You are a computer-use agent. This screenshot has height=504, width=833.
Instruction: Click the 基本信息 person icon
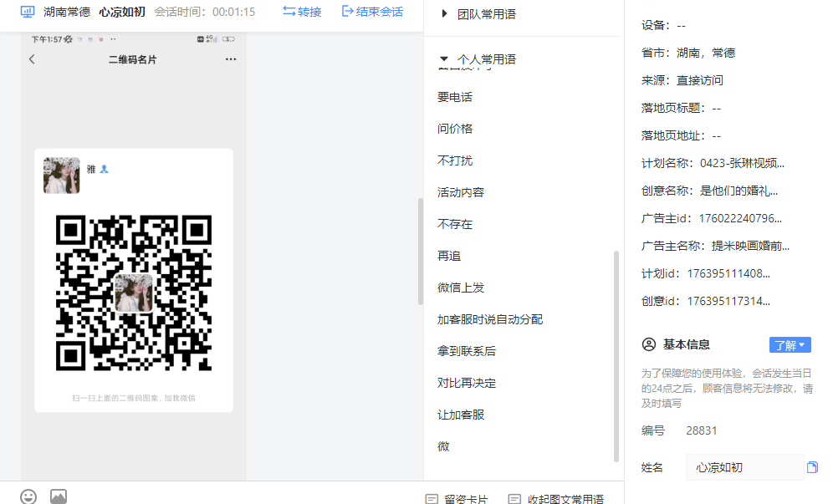tap(649, 344)
